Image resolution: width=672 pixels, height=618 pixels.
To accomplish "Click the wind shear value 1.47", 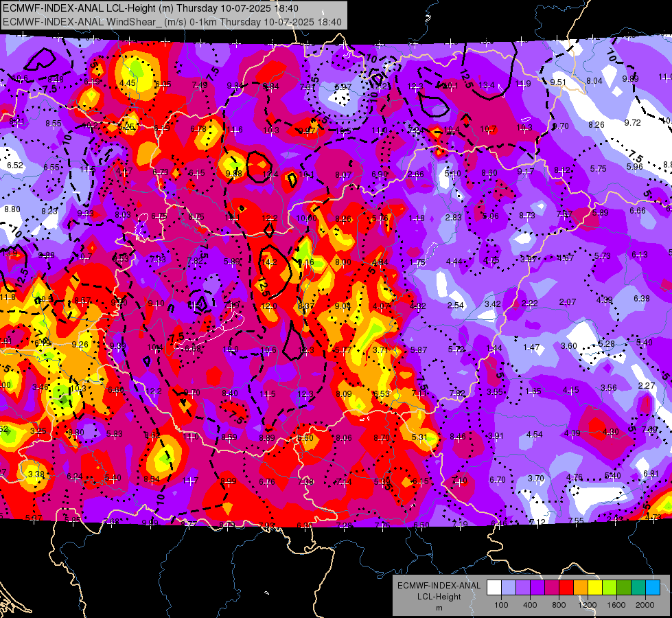I will coord(531,347).
